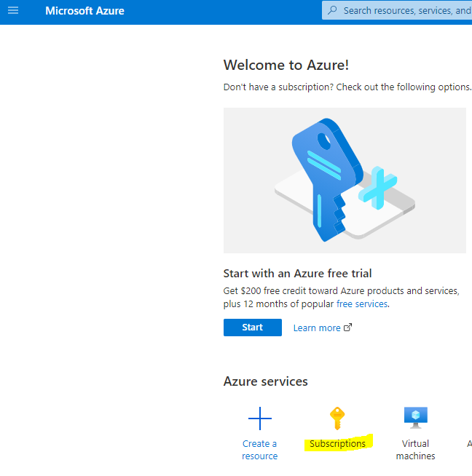
Task: Click external link icon beside Learn more
Action: (x=347, y=328)
